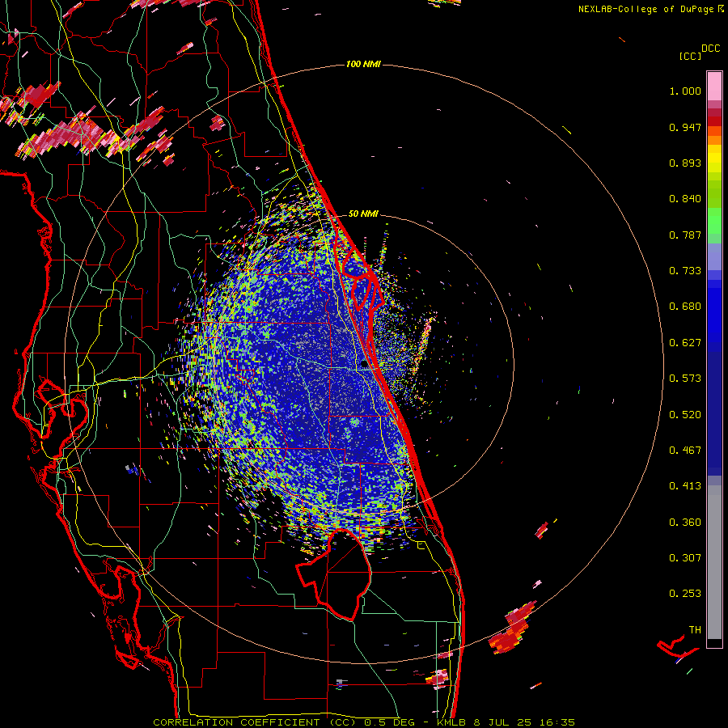728x728 pixels.
Task: Click the black radar site marker at map center
Action: [x=366, y=365]
